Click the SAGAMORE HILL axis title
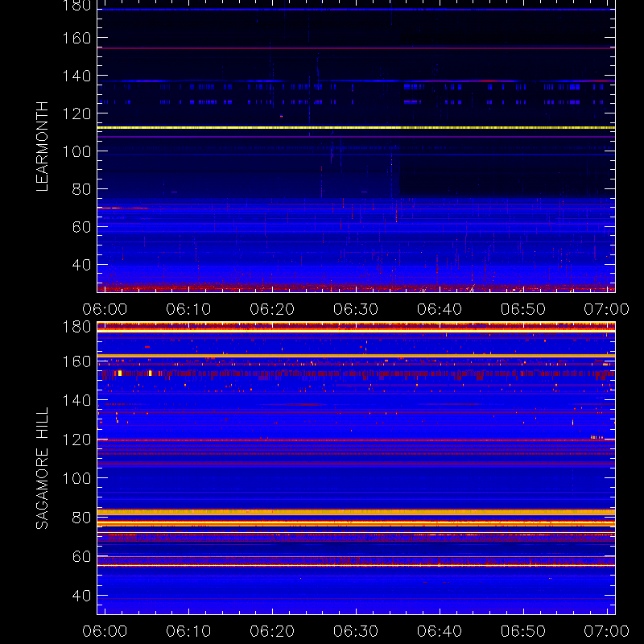 pyautogui.click(x=43, y=469)
